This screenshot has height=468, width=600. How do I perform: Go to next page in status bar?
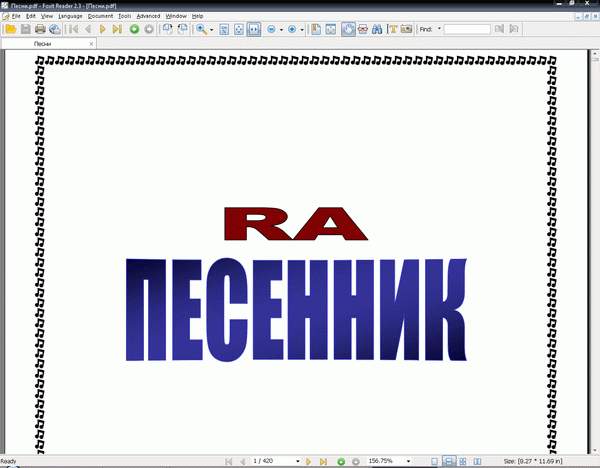point(309,461)
